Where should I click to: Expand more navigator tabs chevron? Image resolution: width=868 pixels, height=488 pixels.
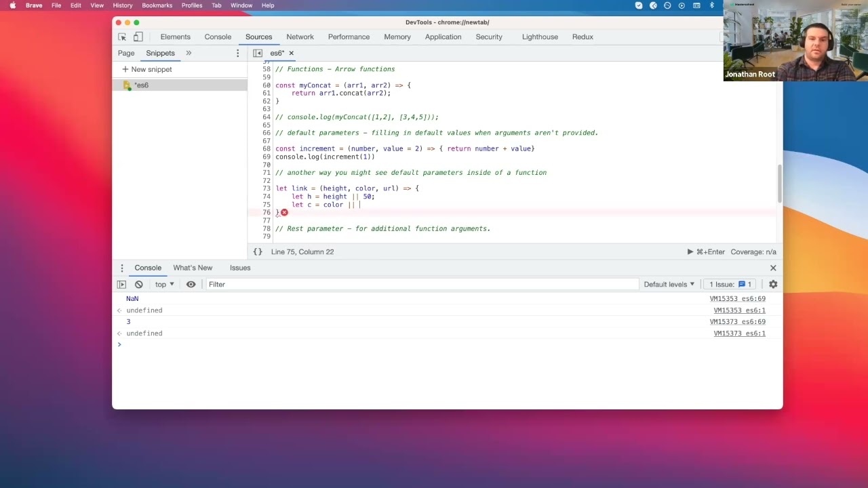point(189,53)
